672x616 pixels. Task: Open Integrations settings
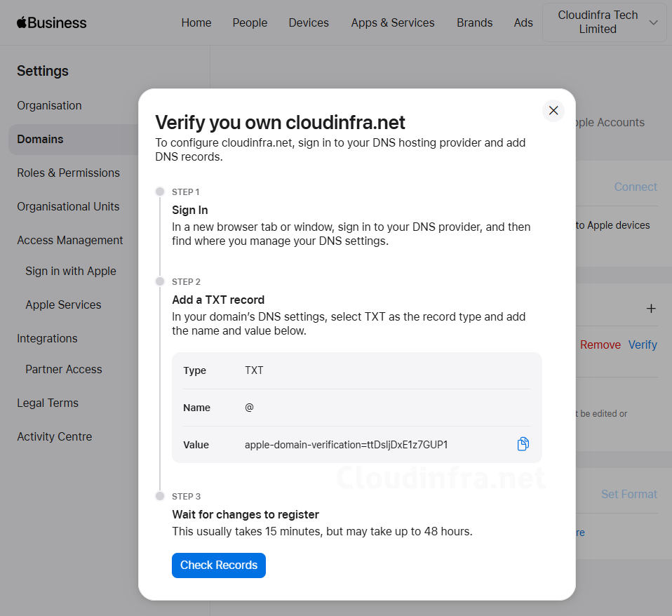click(x=47, y=338)
